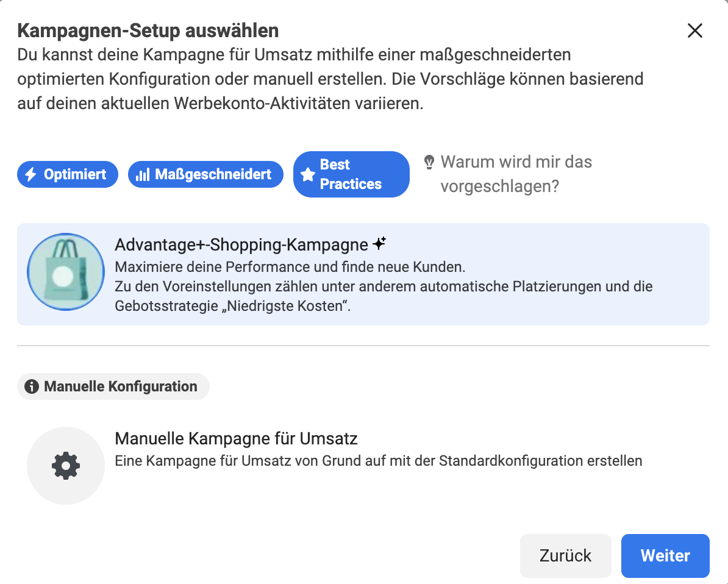Click the info icon in Manuelle Konfiguration
This screenshot has width=728, height=584.
point(32,386)
